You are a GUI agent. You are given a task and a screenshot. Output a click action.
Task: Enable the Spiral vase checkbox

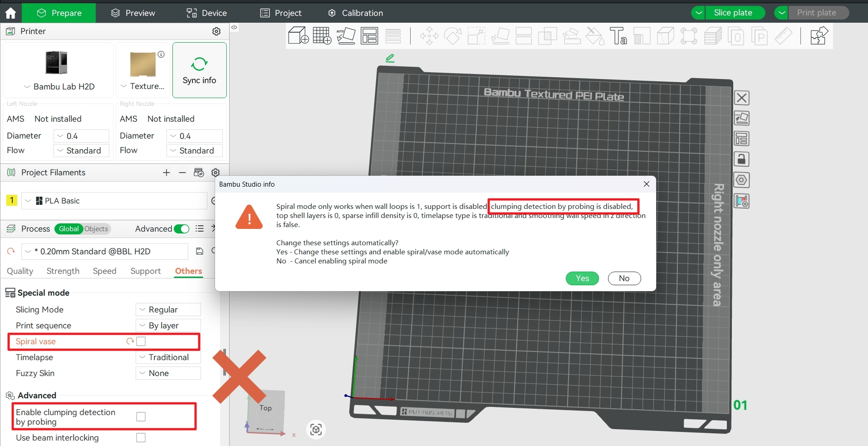click(x=141, y=342)
